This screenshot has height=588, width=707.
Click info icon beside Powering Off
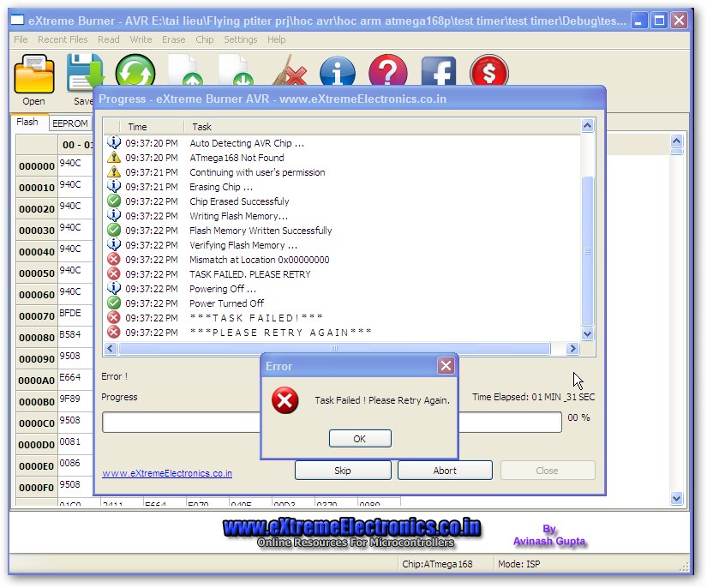pos(114,288)
